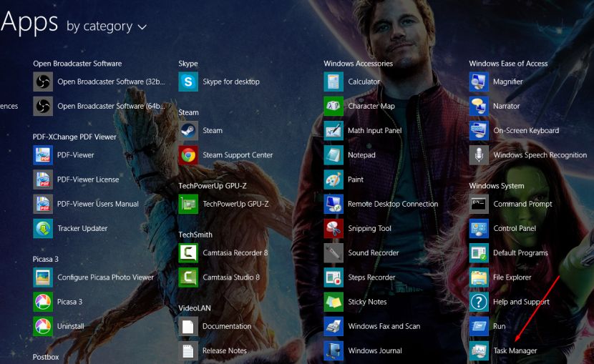Click the PDF-Viewer License icon
The image size is (594, 364).
[x=43, y=179]
